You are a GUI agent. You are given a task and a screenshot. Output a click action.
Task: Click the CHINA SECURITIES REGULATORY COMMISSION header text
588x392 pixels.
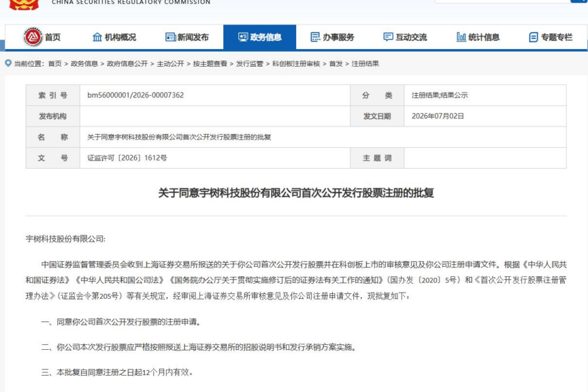pos(131,2)
